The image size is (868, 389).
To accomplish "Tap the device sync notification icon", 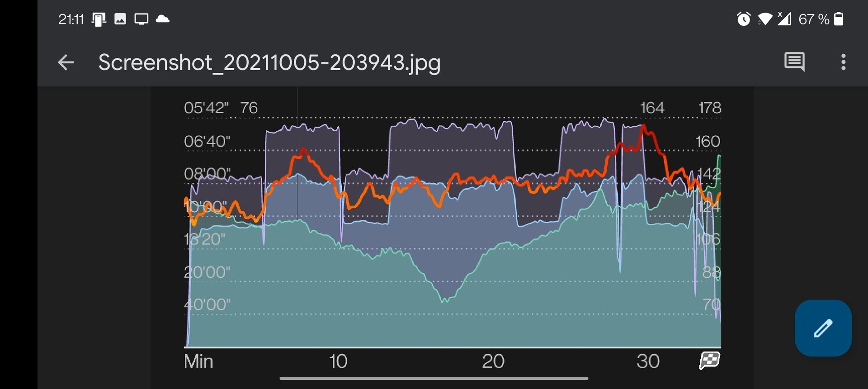I will coord(99,19).
